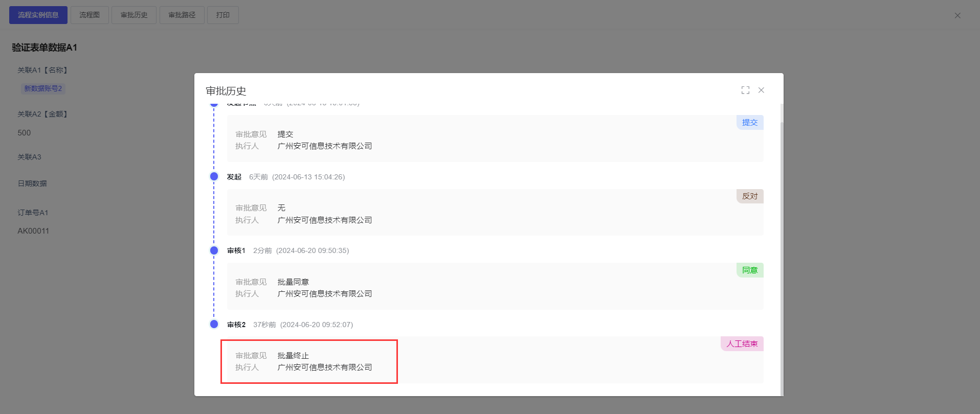Open the 流程实例信息 tab
The height and width of the screenshot is (414, 980).
tap(38, 15)
